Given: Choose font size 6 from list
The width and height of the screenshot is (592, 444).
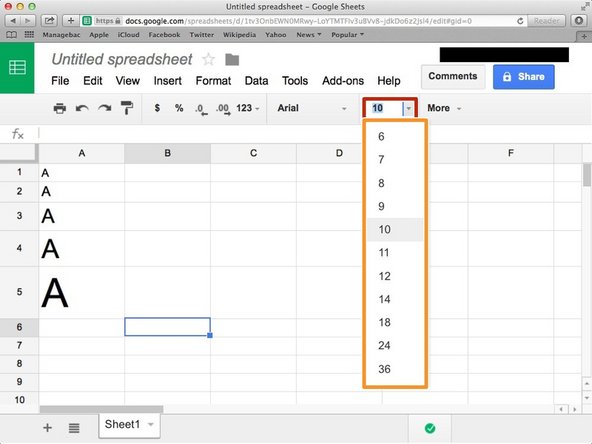Looking at the screenshot, I should click(x=395, y=136).
